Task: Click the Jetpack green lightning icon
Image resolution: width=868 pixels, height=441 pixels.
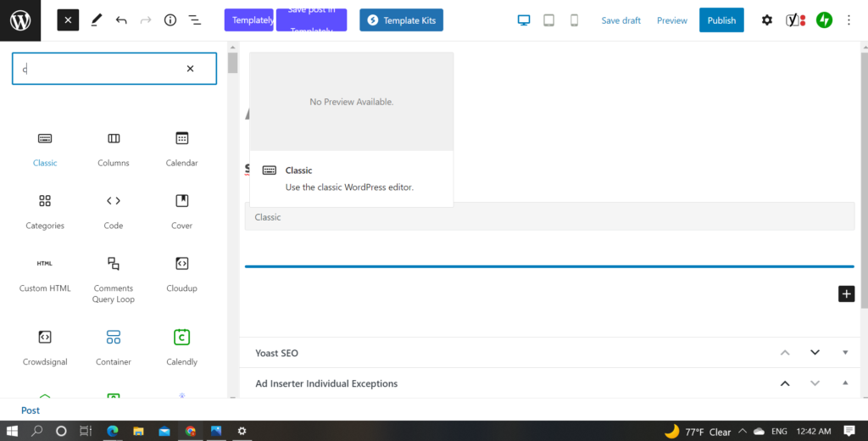Action: click(x=824, y=20)
